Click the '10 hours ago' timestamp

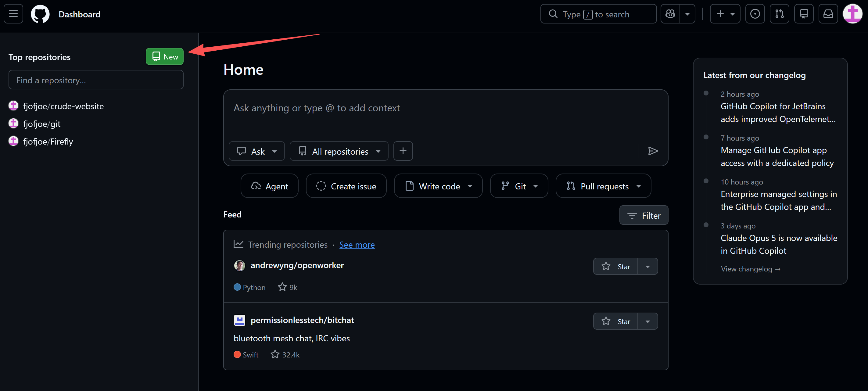pyautogui.click(x=742, y=182)
